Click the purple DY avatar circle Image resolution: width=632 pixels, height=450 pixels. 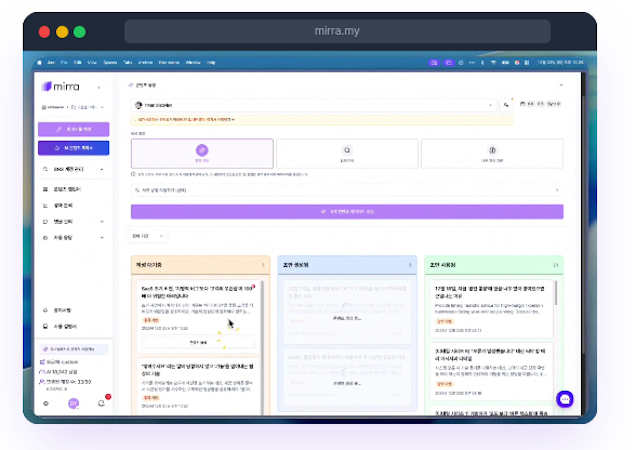(x=73, y=403)
